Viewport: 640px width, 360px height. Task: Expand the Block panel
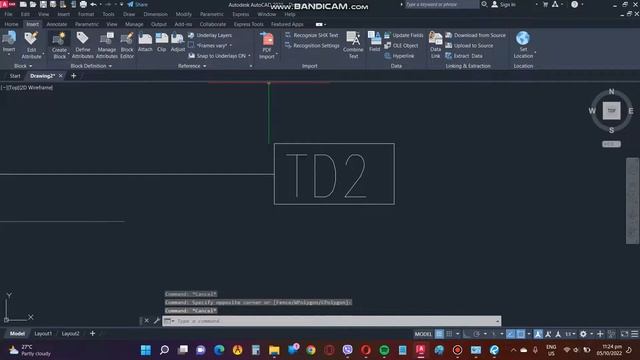click(23, 66)
